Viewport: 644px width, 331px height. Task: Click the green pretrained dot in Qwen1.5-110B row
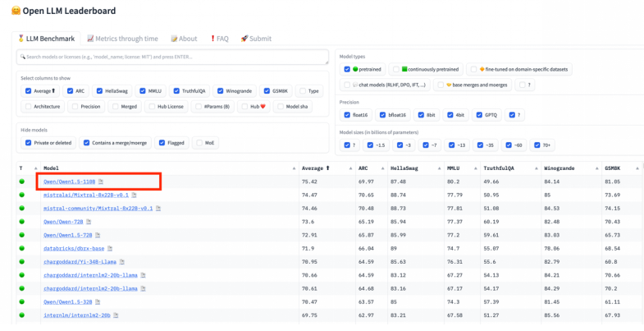tap(22, 182)
